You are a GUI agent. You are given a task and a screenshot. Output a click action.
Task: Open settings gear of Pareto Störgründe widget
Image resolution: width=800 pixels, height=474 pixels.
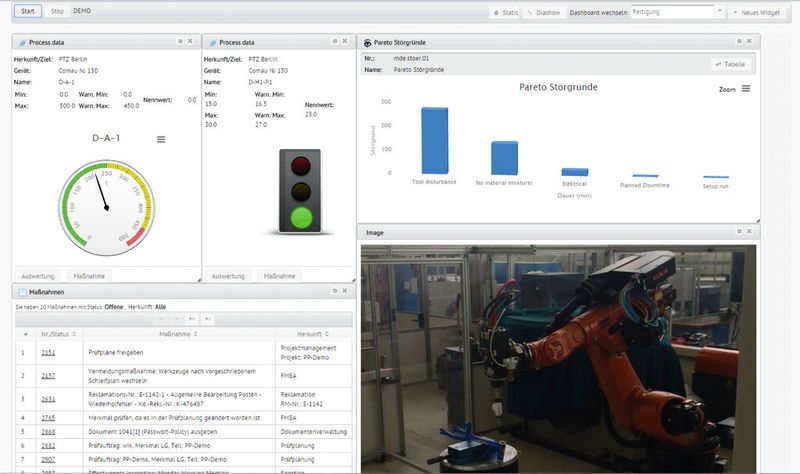(x=739, y=41)
